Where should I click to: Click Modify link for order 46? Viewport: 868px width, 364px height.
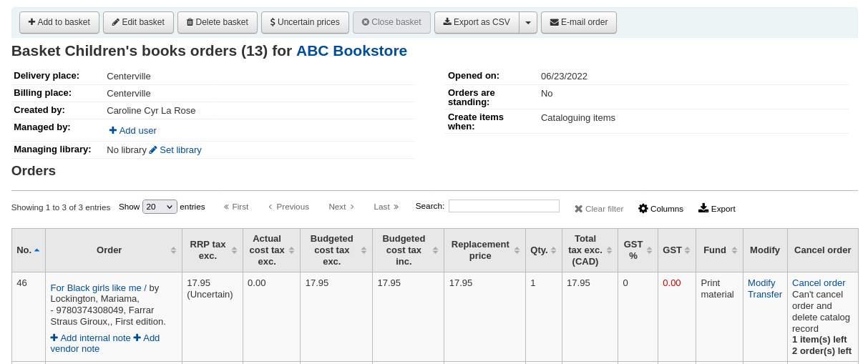point(761,283)
